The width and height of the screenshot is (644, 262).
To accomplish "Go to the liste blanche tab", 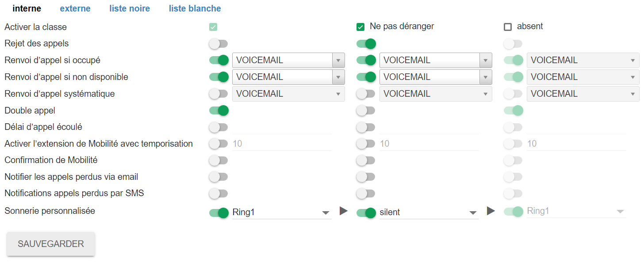I will click(x=195, y=9).
